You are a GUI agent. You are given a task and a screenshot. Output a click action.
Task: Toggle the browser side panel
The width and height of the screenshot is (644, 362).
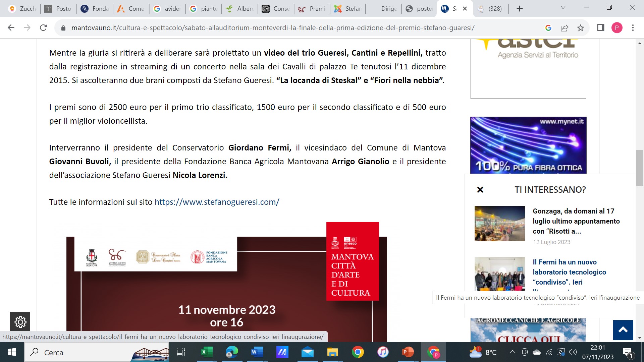tap(600, 28)
